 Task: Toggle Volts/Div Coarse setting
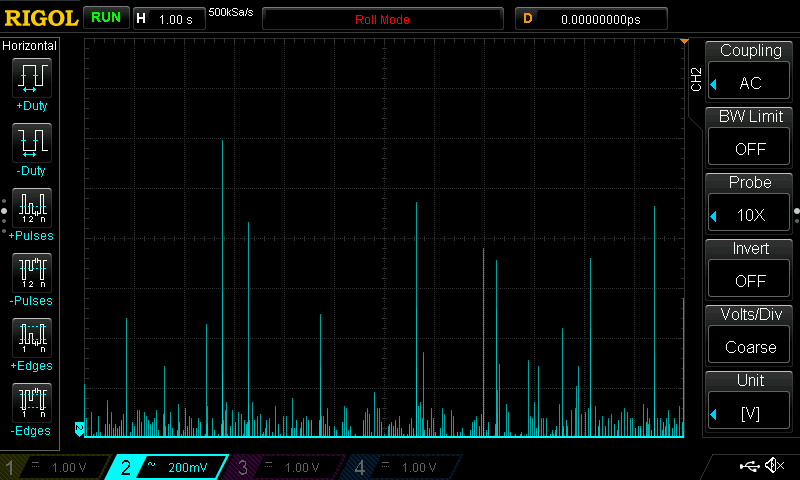(x=749, y=346)
